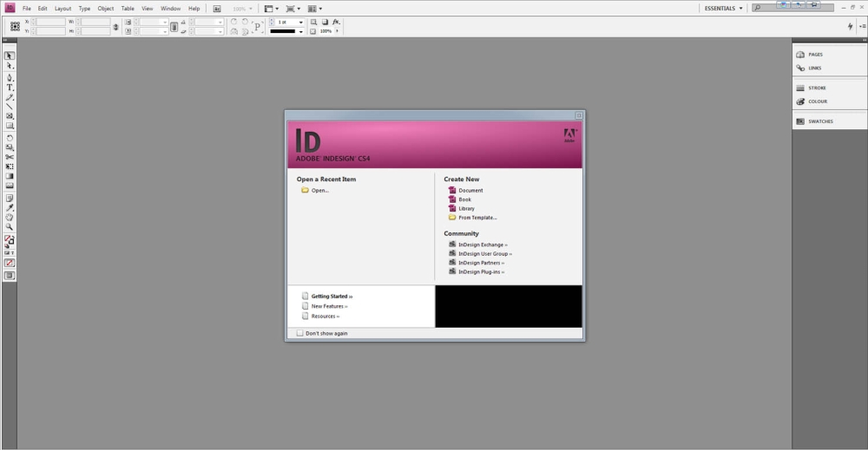The image size is (868, 450).
Task: Choose the Note tool
Action: (x=10, y=198)
